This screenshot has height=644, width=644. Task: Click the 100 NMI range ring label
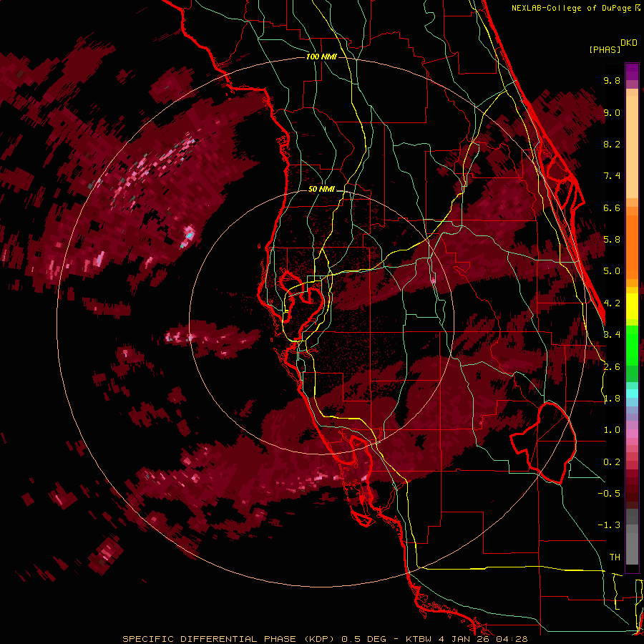[x=321, y=57]
